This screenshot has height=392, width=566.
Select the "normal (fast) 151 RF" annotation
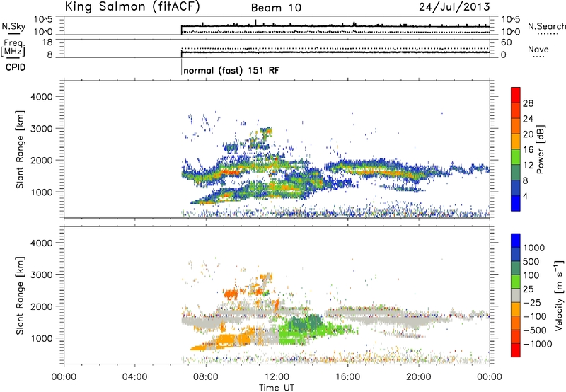(231, 70)
